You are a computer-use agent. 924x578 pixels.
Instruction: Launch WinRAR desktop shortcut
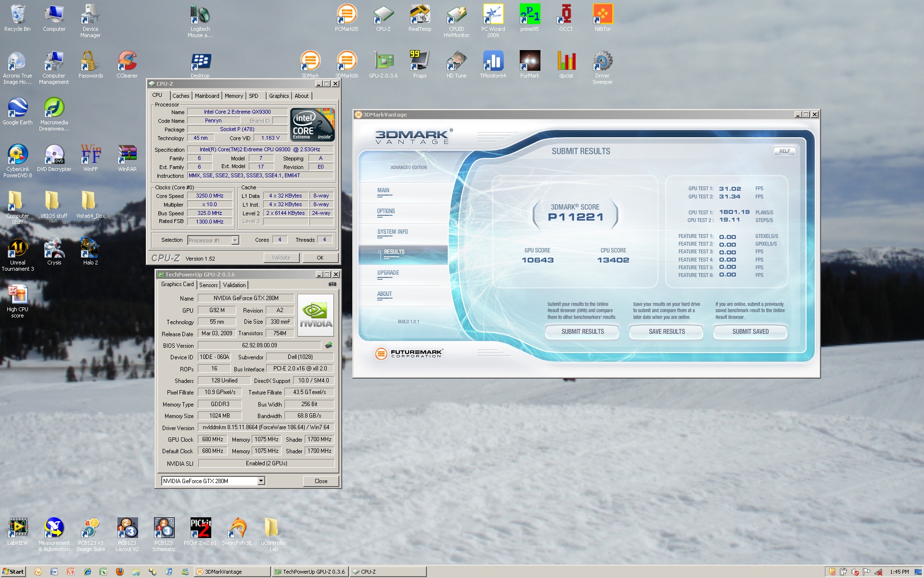pyautogui.click(x=127, y=158)
